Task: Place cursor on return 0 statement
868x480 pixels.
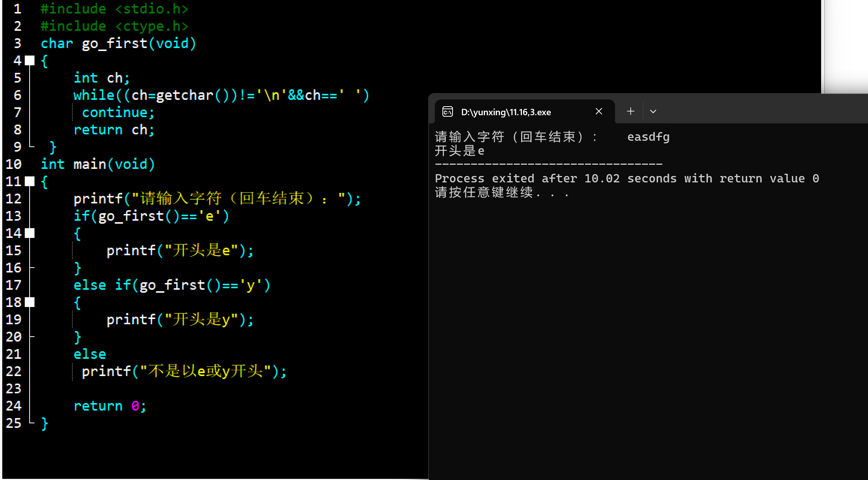Action: pyautogui.click(x=109, y=406)
